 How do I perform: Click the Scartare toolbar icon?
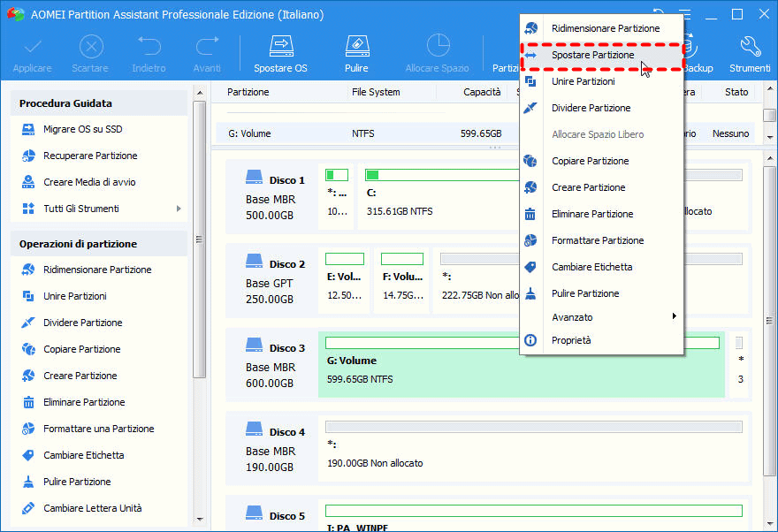click(91, 48)
